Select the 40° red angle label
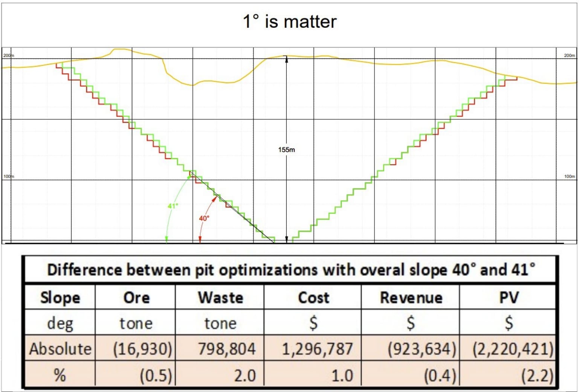 tap(204, 218)
